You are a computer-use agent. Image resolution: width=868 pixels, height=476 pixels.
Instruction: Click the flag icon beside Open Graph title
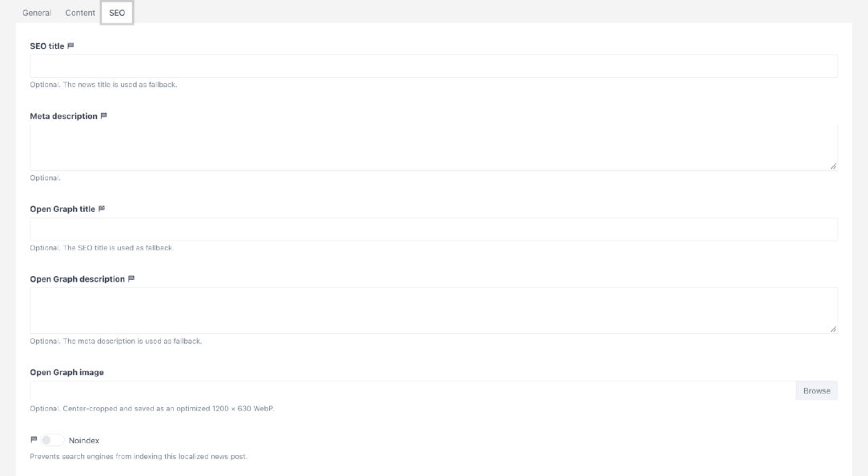click(102, 209)
